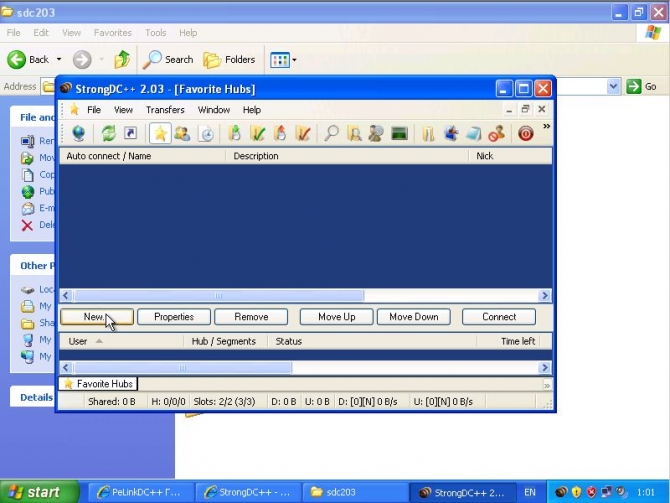
Task: Click the Properties button
Action: click(174, 317)
